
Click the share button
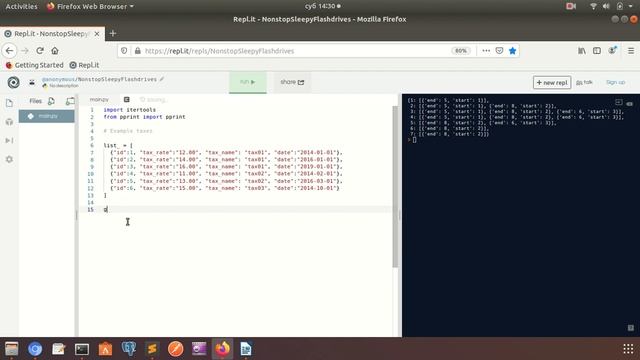[292, 82]
